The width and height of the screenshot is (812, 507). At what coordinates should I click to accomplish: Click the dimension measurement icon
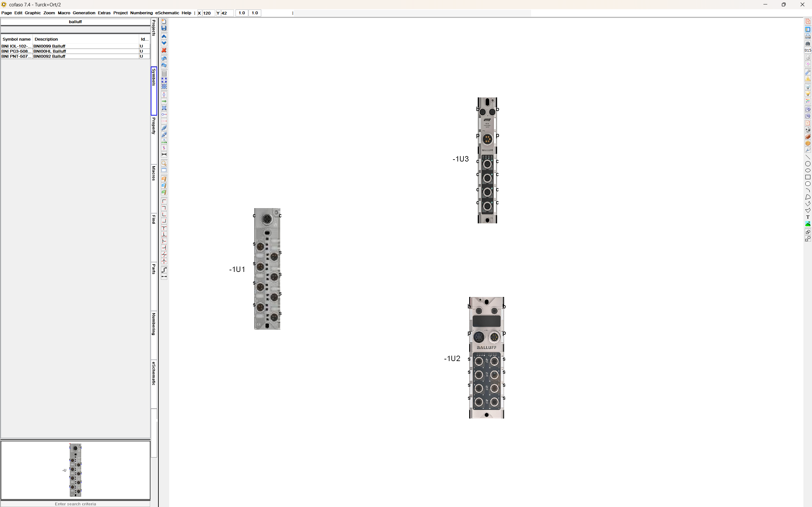point(164,155)
